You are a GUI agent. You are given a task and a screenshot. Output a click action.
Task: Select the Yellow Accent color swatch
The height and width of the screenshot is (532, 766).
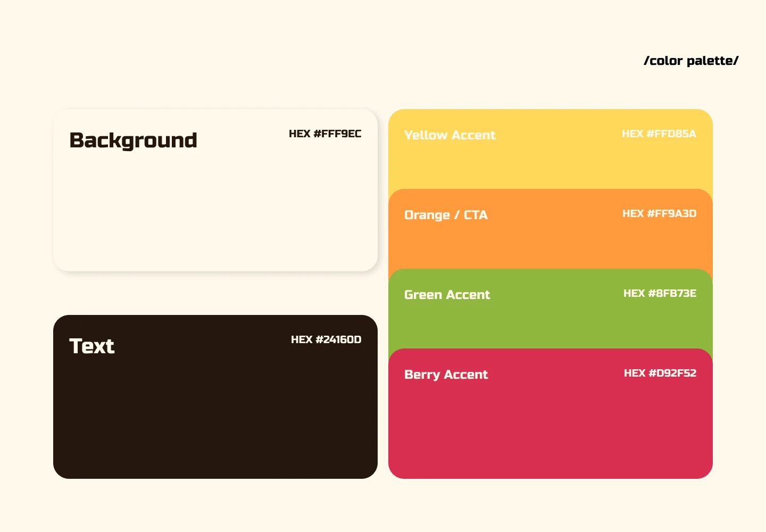tap(551, 149)
